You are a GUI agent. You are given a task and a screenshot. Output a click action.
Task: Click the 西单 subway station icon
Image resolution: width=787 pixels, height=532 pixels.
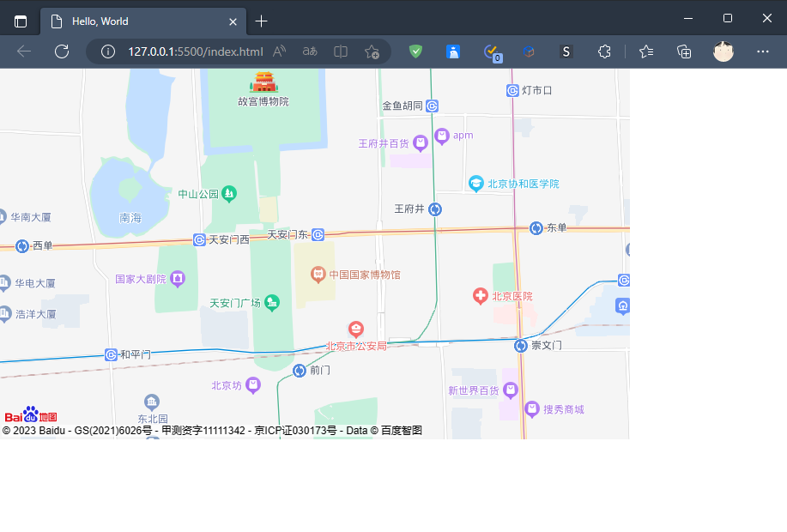click(x=22, y=246)
